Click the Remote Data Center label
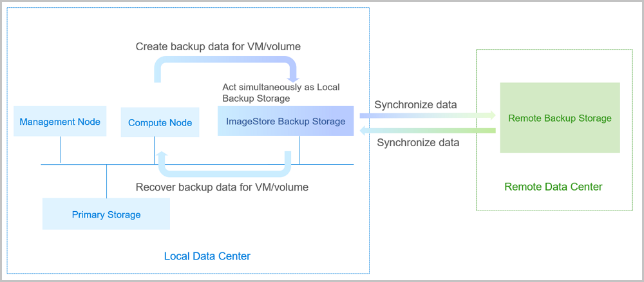644x282 pixels. 553,187
